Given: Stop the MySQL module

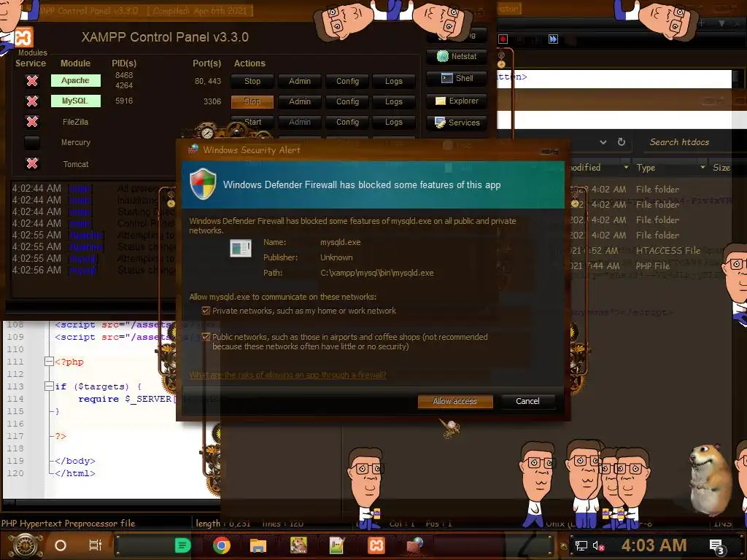Looking at the screenshot, I should click(252, 101).
